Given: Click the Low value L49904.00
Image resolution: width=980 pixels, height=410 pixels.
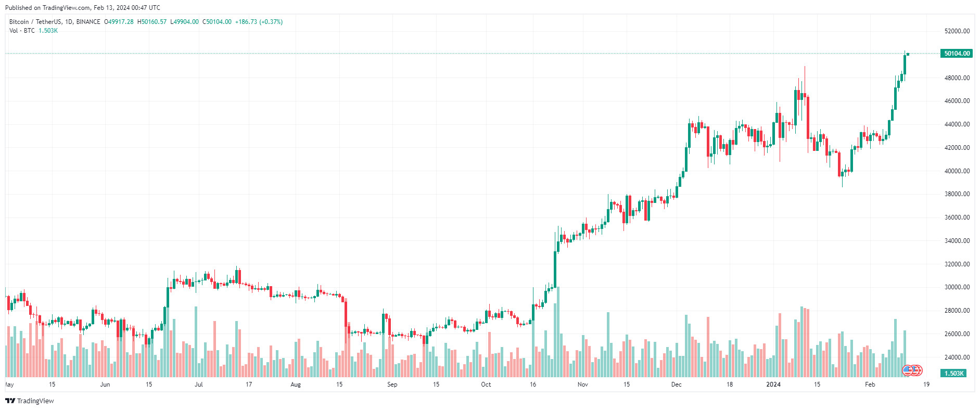Looking at the screenshot, I should (184, 22).
